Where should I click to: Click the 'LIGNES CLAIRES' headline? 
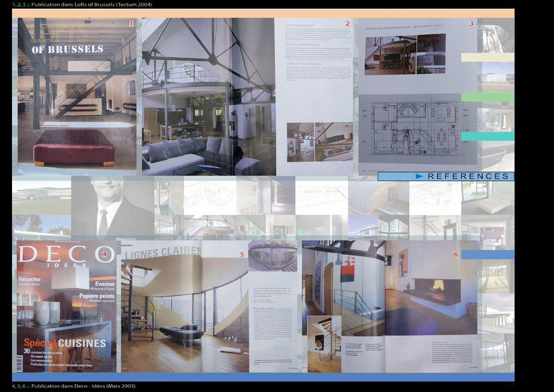163,253
